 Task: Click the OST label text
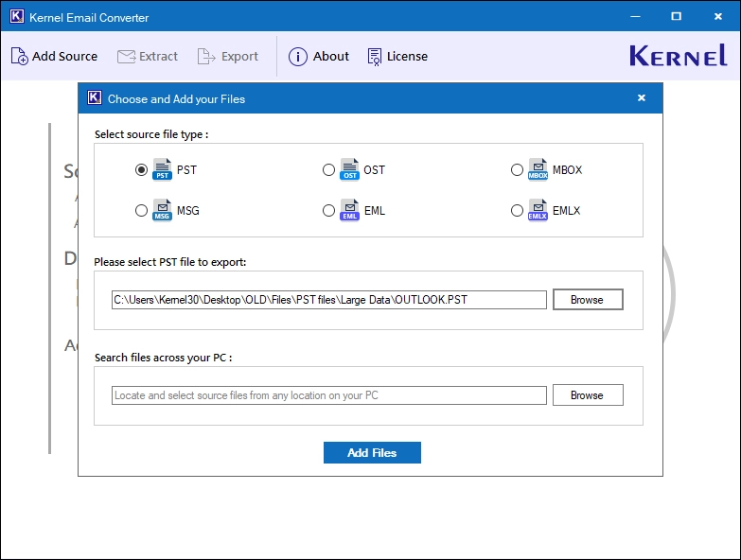click(374, 170)
